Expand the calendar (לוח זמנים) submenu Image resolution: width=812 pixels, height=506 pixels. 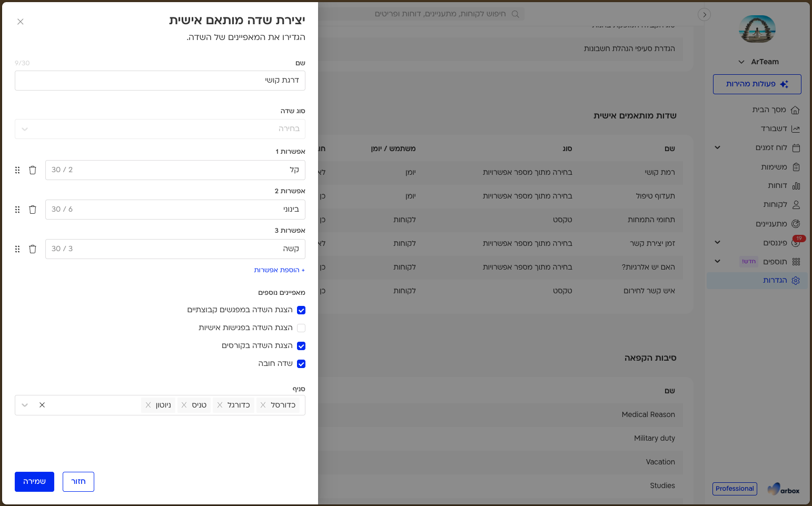[x=717, y=147]
